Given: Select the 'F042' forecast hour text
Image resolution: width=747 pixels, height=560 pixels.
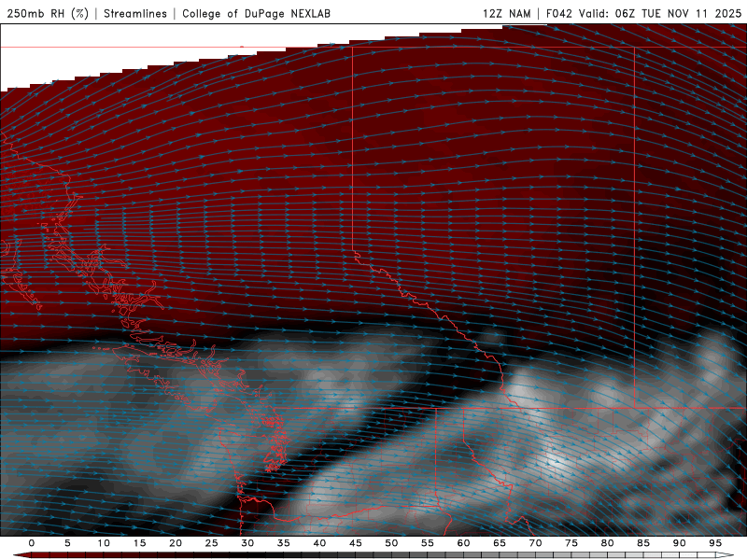Looking at the screenshot, I should [x=558, y=13].
